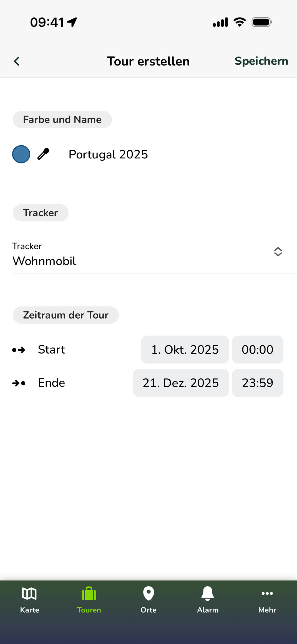Screen dimensions: 297x644
Task: Change the end time 23:59
Action: tap(257, 383)
